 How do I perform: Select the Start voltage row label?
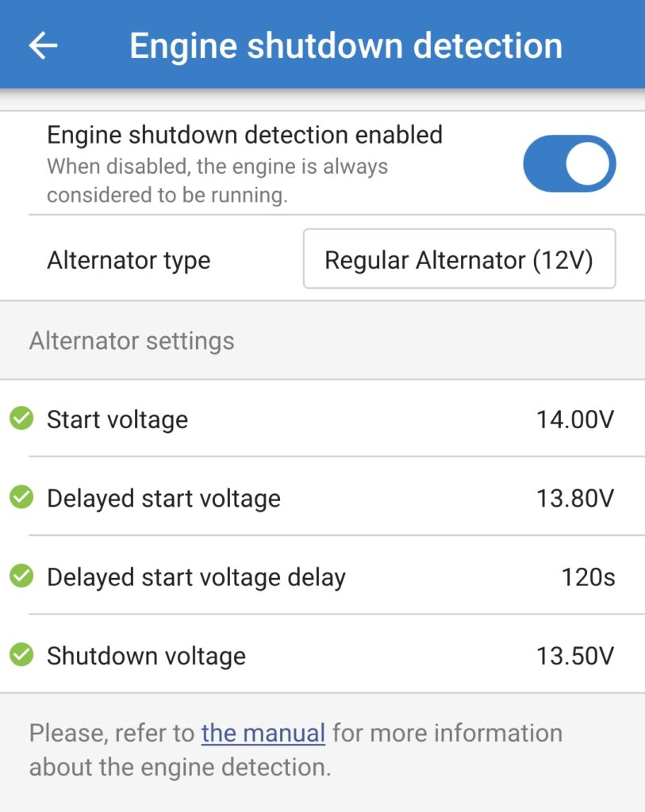point(117,419)
